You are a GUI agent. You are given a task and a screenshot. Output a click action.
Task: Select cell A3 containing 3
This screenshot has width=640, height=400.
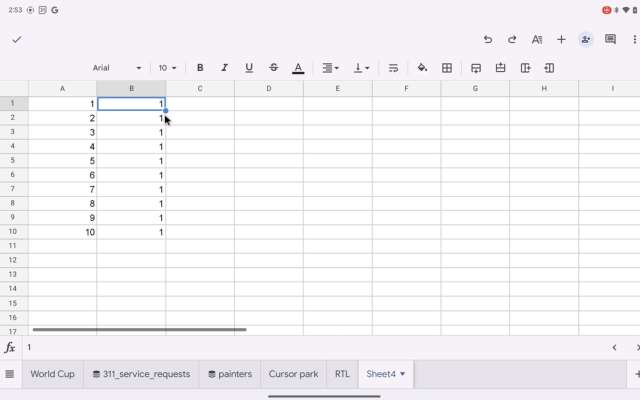coord(62,132)
